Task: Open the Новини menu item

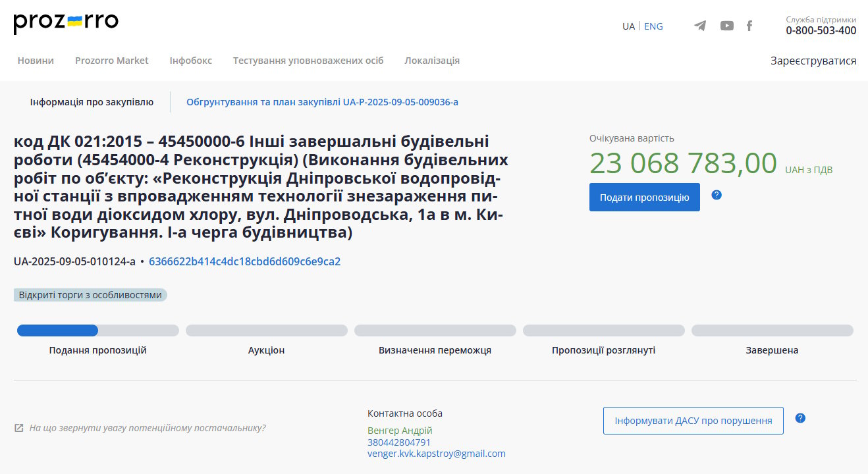Action: pyautogui.click(x=36, y=61)
